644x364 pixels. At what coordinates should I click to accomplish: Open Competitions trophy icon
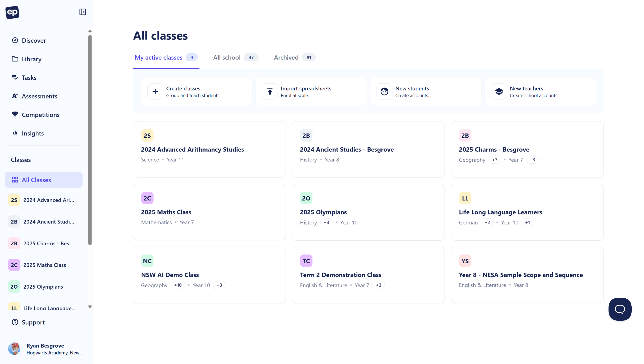(x=15, y=115)
